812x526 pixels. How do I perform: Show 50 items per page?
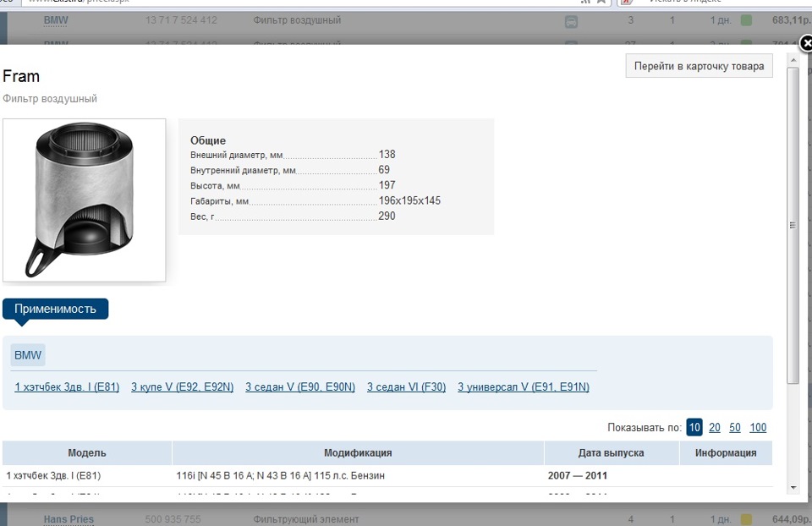click(x=735, y=427)
